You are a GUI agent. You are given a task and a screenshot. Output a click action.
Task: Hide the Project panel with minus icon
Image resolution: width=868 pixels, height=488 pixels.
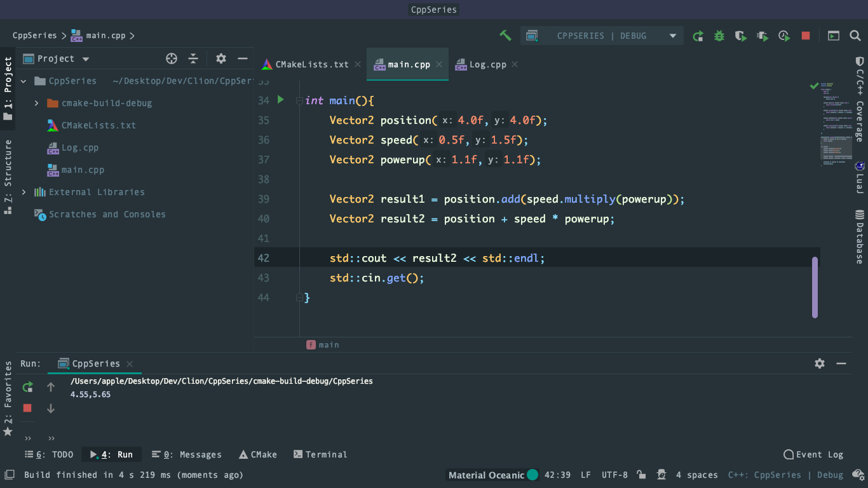[243, 58]
